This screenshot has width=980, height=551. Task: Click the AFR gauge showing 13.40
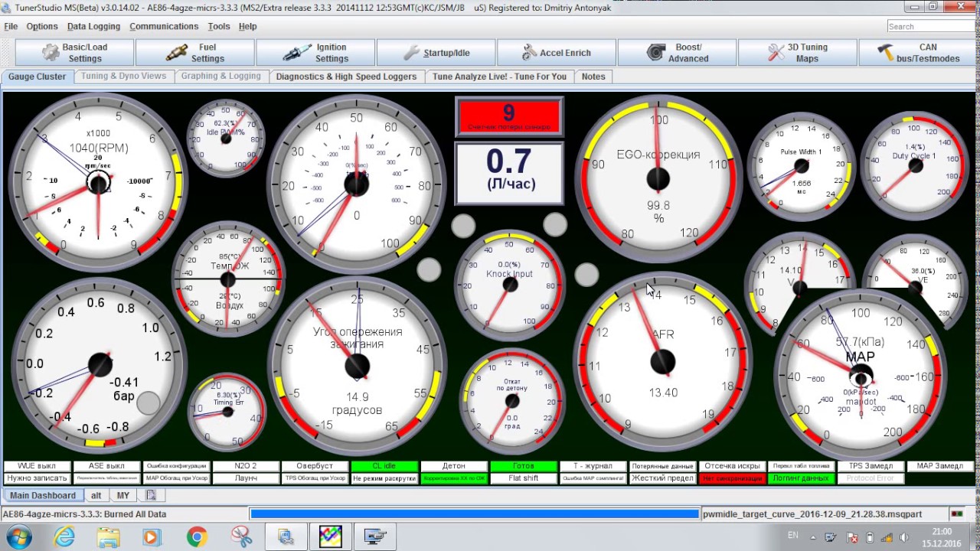tap(663, 361)
